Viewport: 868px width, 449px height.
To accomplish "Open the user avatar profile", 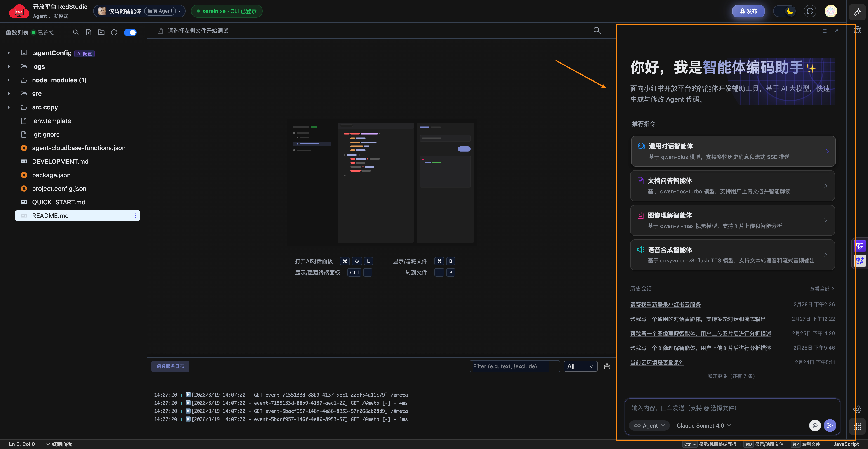I will coord(831,11).
